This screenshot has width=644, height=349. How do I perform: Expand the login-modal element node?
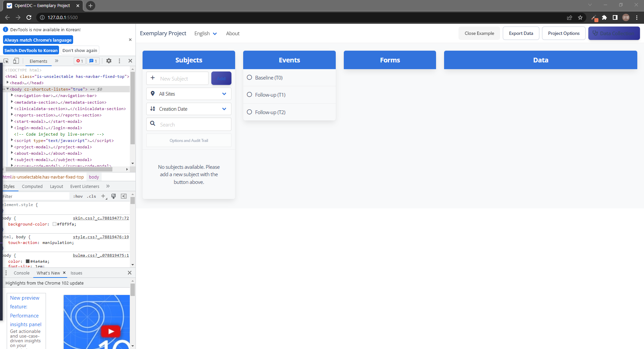pyautogui.click(x=12, y=127)
